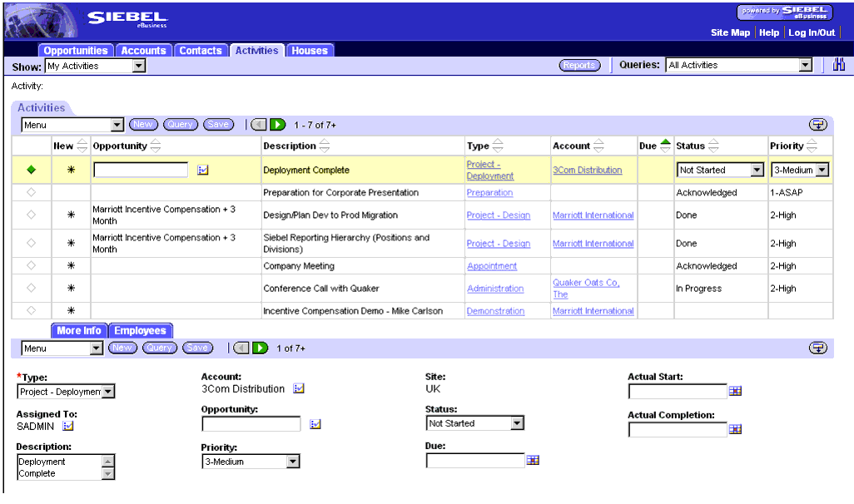Viewport: 854px width, 504px height.
Task: Sort by the Status column
Action: click(713, 146)
